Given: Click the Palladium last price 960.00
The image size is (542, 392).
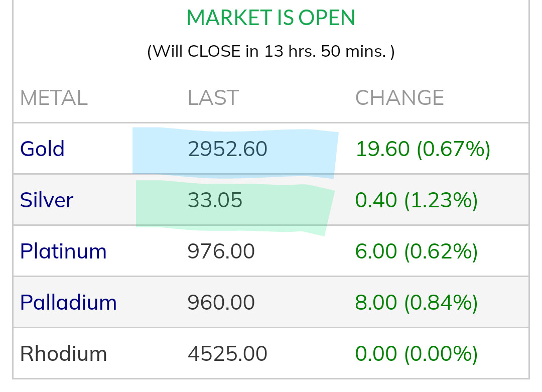Looking at the screenshot, I should point(221,303).
